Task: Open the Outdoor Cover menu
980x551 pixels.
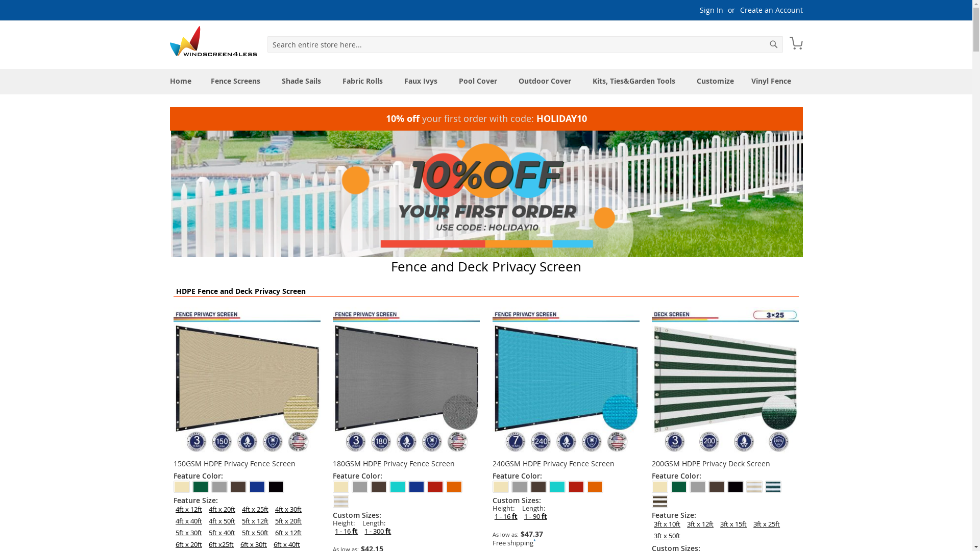Action: (545, 81)
